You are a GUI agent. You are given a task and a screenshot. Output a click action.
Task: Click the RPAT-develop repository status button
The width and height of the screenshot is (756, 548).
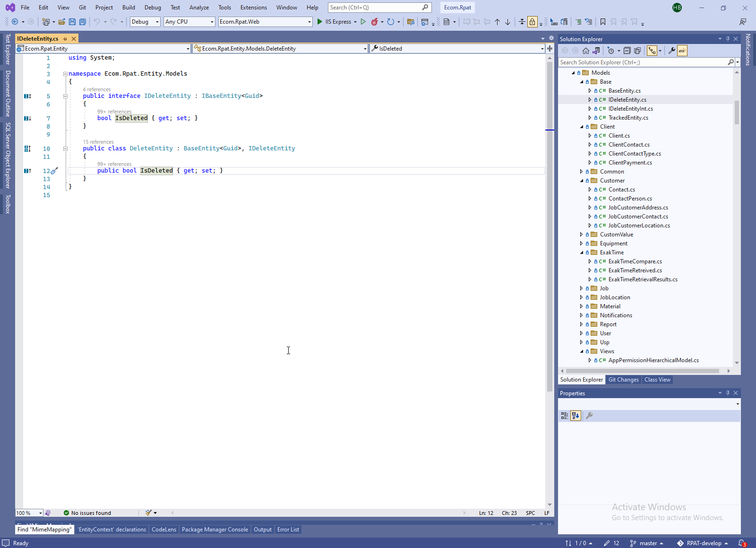pos(703,543)
